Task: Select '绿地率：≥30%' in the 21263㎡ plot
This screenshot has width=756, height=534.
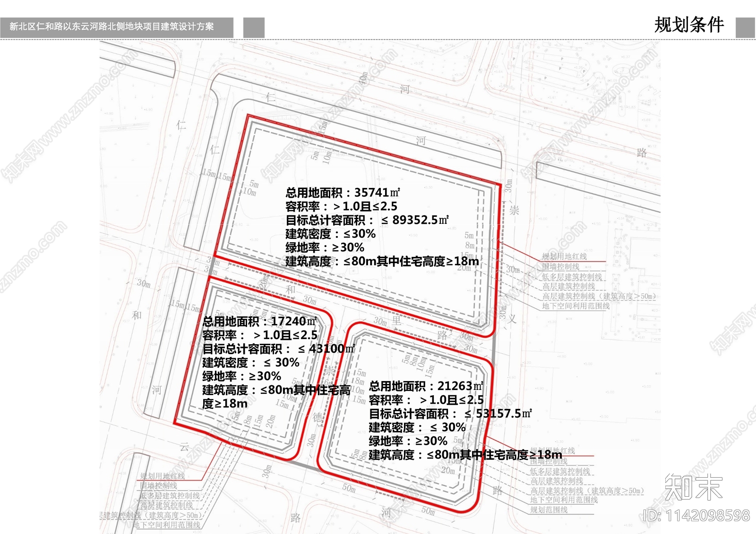Action: 408,441
